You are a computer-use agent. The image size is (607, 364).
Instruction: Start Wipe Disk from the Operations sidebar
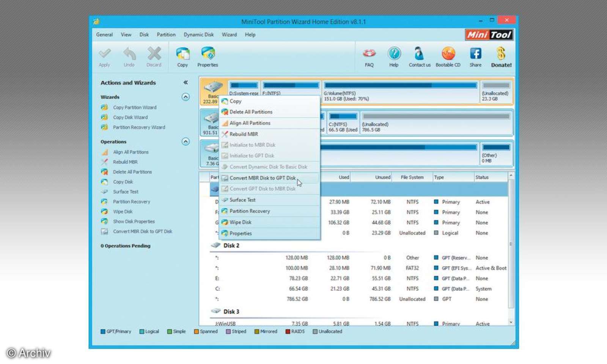(123, 211)
